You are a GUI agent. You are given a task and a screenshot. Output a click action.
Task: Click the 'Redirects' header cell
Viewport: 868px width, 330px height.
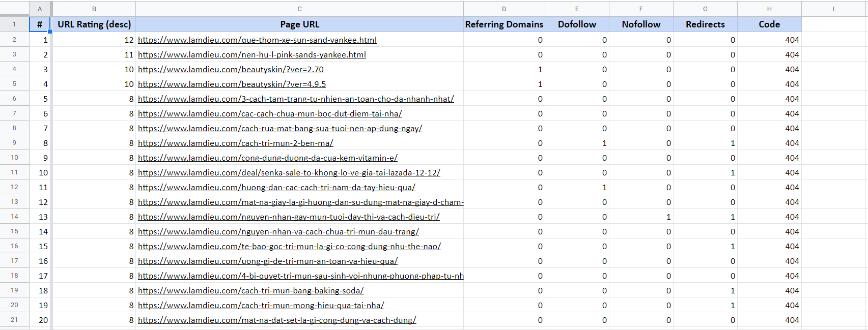tap(705, 24)
